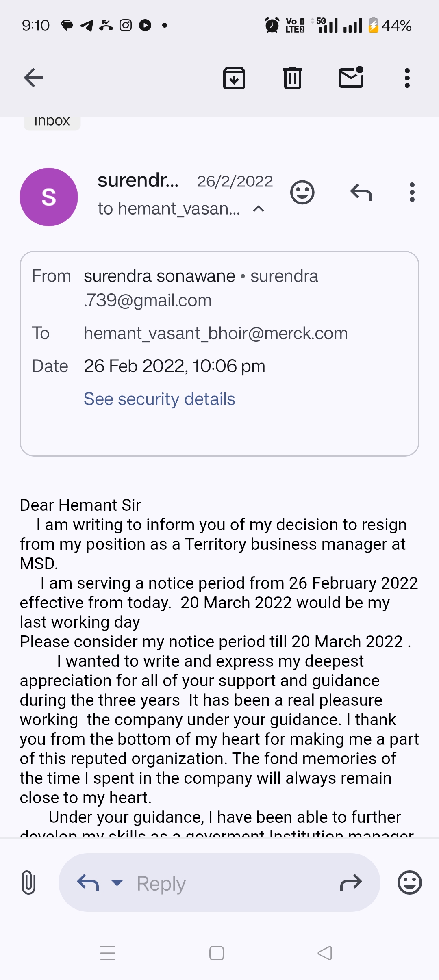Archive this email
439x980 pixels.
(x=234, y=78)
